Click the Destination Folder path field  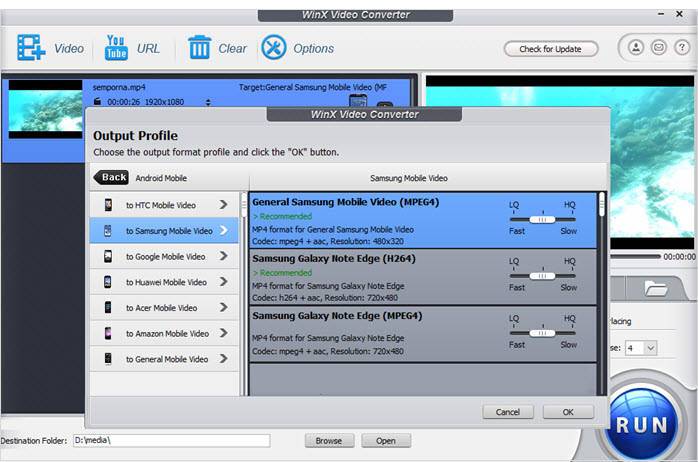[171, 440]
